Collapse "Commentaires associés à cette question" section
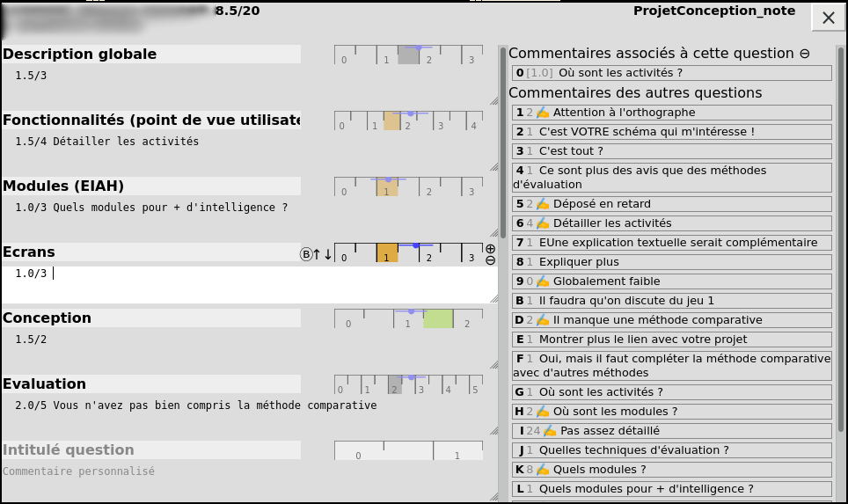 tap(804, 54)
